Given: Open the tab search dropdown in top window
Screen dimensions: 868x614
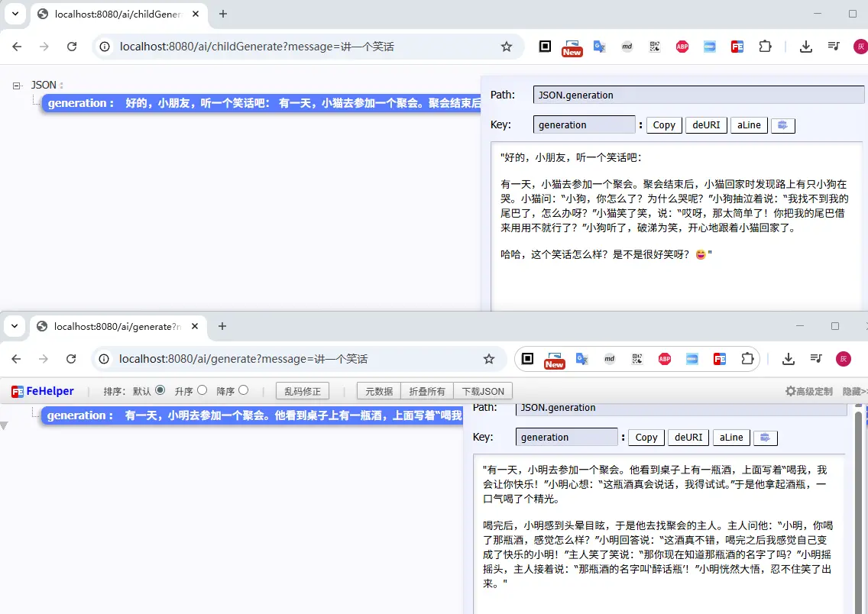Looking at the screenshot, I should 15,14.
